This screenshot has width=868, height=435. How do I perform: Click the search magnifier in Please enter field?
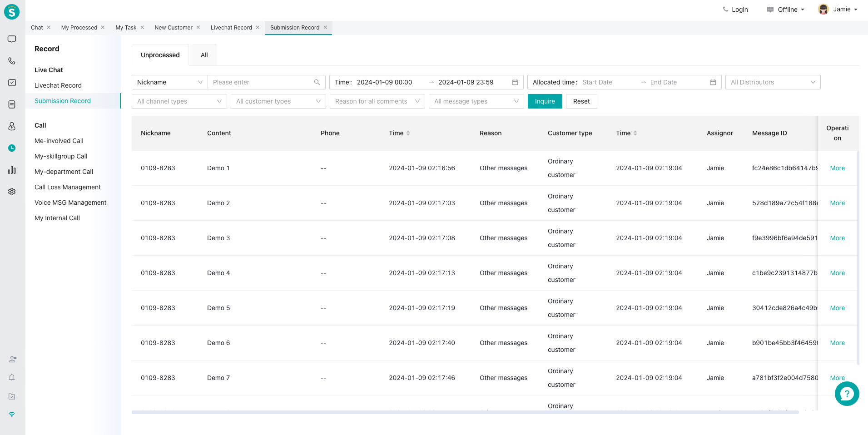coord(317,82)
